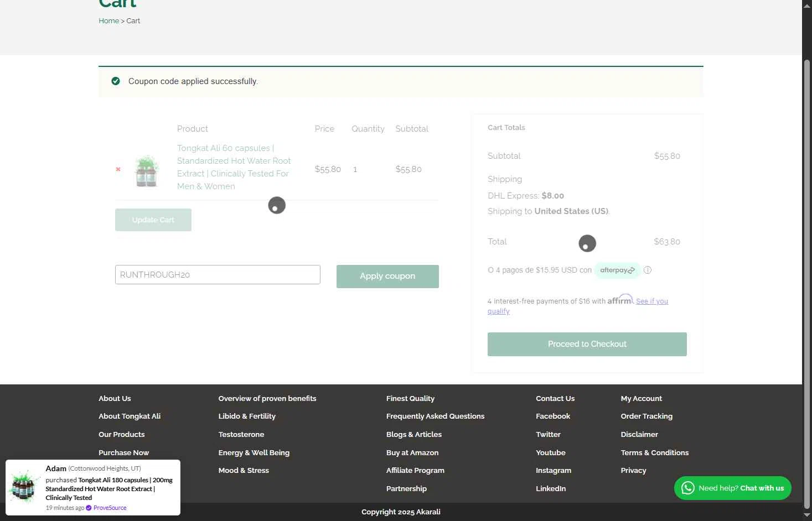Viewport: 812px width, 521px height.
Task: Open the Order Tracking link
Action: [x=647, y=416]
